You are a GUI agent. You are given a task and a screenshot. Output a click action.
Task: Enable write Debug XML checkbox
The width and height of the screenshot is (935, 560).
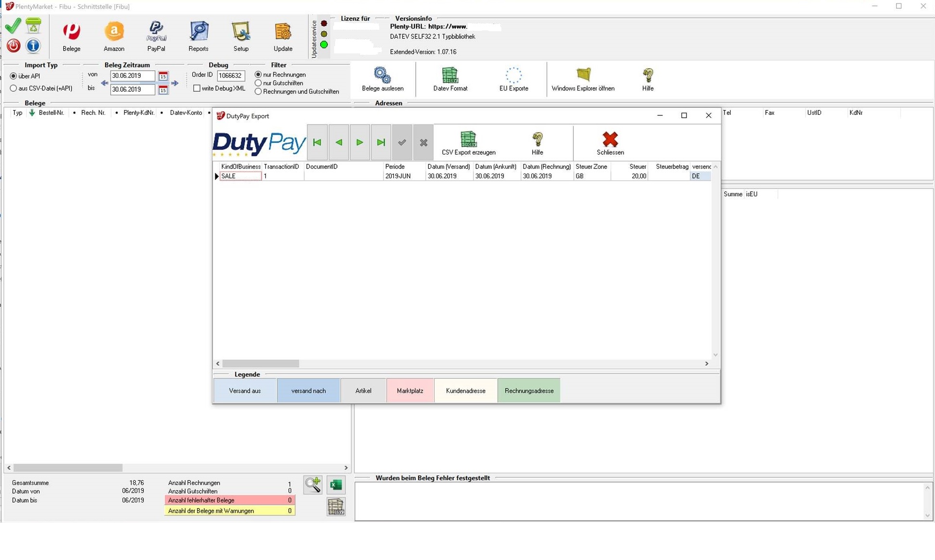click(197, 88)
